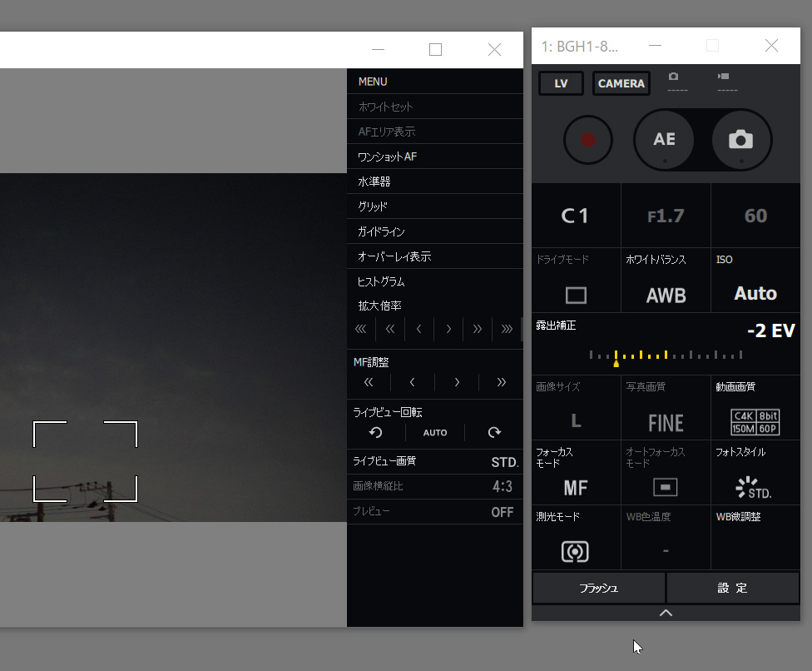Click the オートフォーカスモード AF mode icon
Image resolution: width=812 pixels, height=671 pixels.
[x=666, y=486]
